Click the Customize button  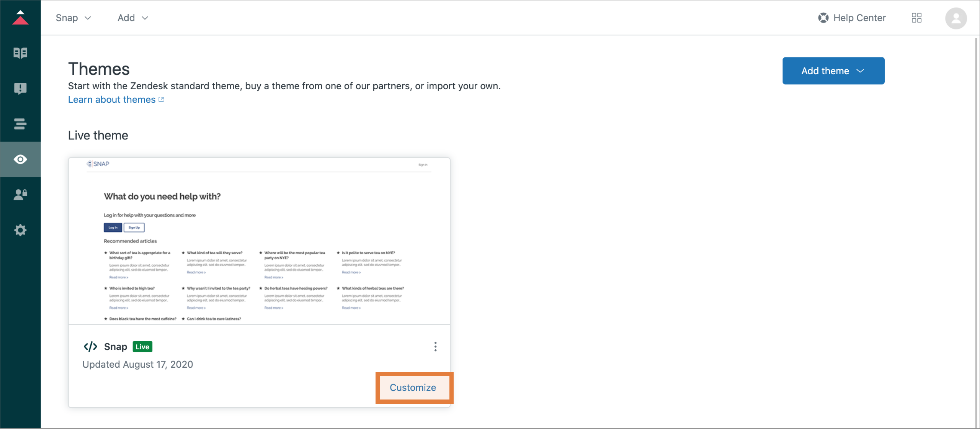tap(413, 388)
